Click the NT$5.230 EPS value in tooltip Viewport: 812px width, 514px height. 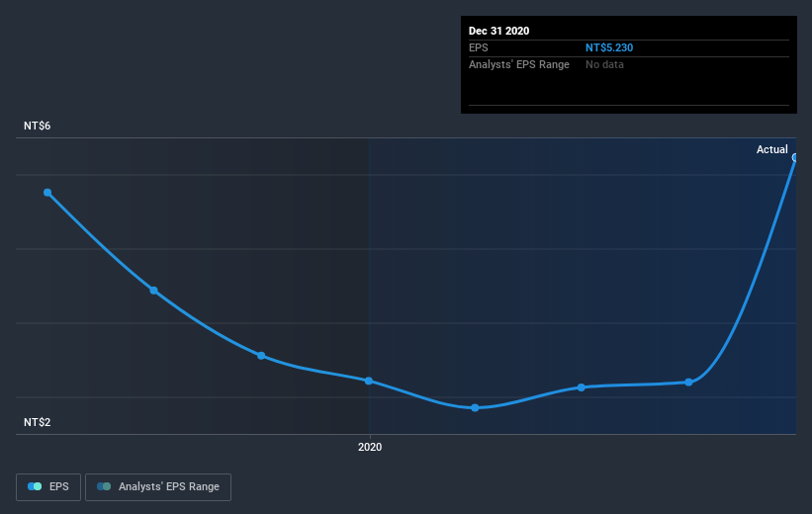click(609, 47)
